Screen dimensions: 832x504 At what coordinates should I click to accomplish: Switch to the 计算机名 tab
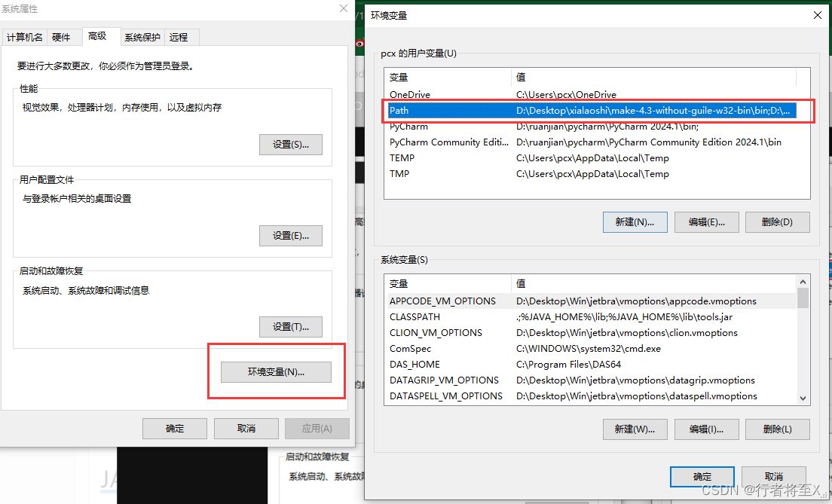point(24,37)
